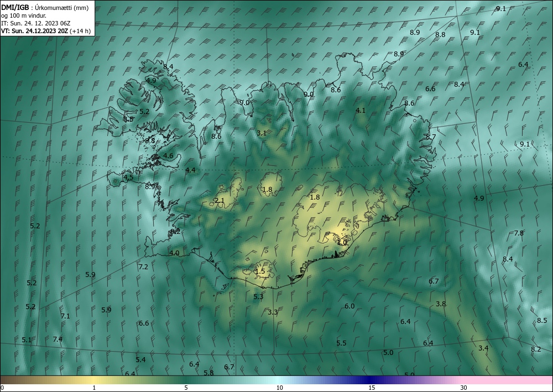Click the 'og 100 m vindur.' legend line
Viewport: 553px width, 392px height.
(x=24, y=15)
